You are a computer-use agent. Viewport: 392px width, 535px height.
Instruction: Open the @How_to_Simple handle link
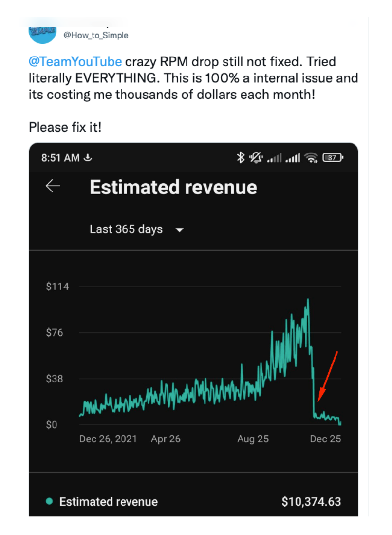coord(96,35)
